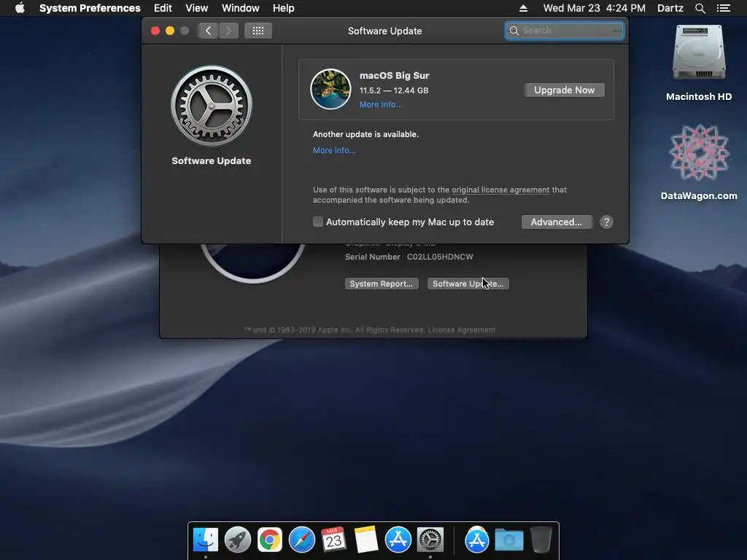This screenshot has width=747, height=560.
Task: Click the macOS Big Sur thumbnail
Action: point(330,90)
